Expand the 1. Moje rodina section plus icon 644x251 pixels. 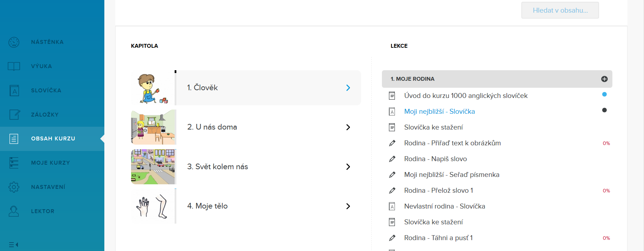(x=604, y=79)
